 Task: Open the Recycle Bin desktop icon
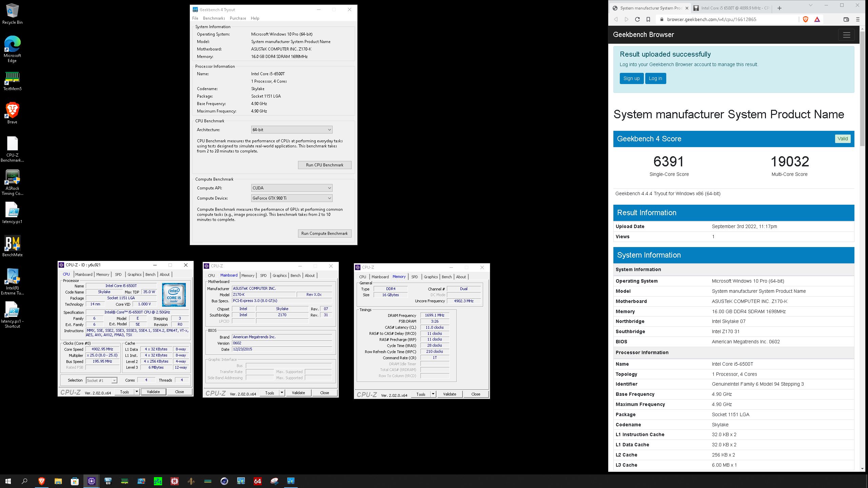coord(13,14)
